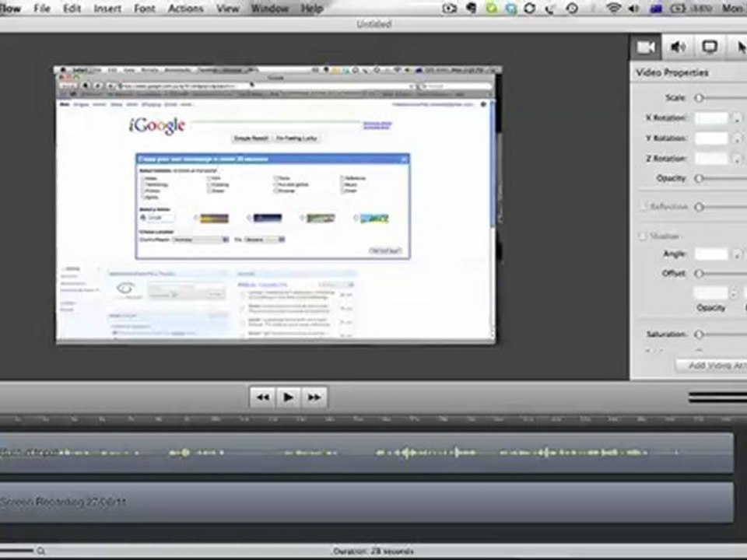Click the blue shield menu bar icon
Screen dimensions: 747x560
511,8
